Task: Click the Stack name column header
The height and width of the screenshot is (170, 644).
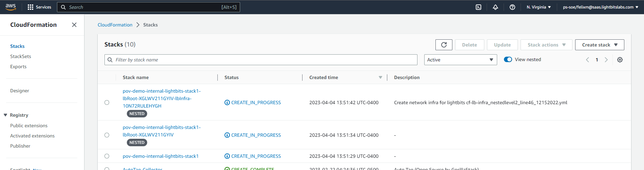Action: [136, 77]
